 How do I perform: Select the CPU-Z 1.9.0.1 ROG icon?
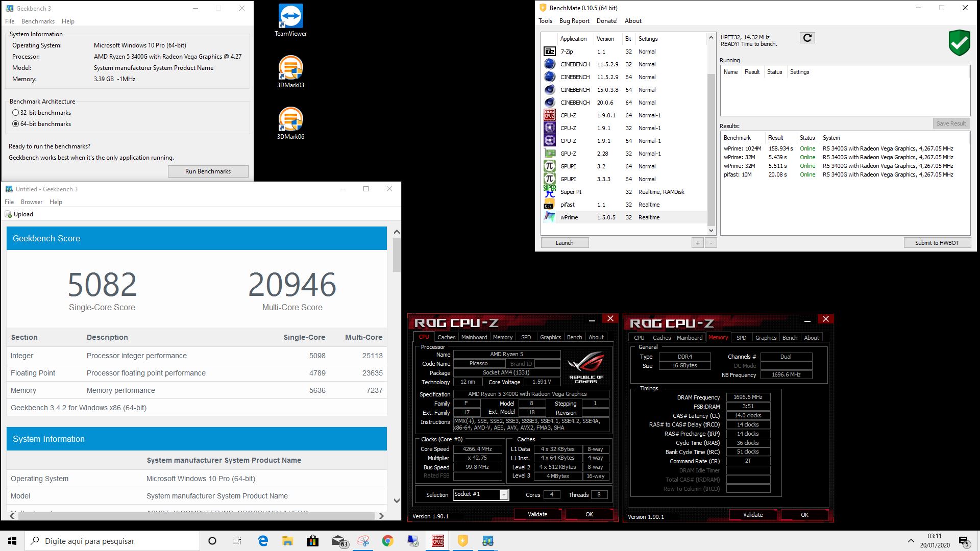pos(549,115)
